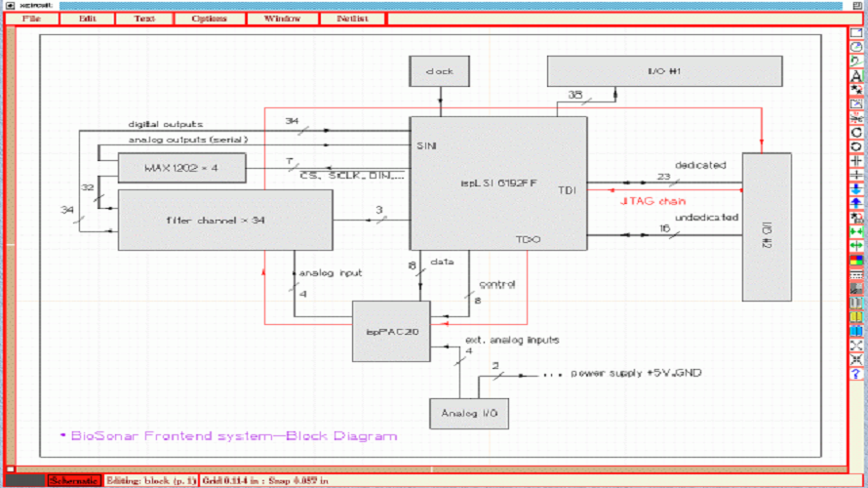Screen dimensions: 868x488
Task: Select the ispPAC20 block
Action: pos(391,331)
